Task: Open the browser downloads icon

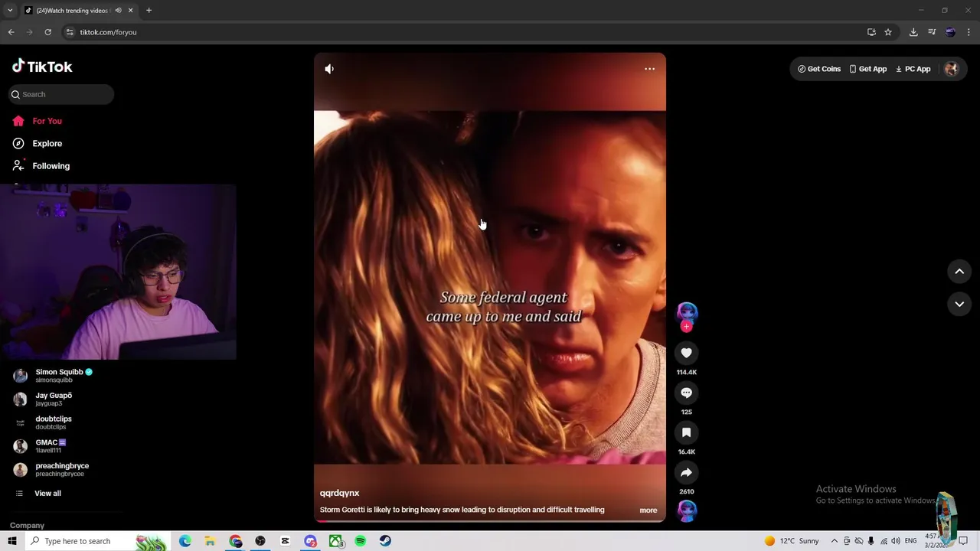Action: pyautogui.click(x=913, y=32)
